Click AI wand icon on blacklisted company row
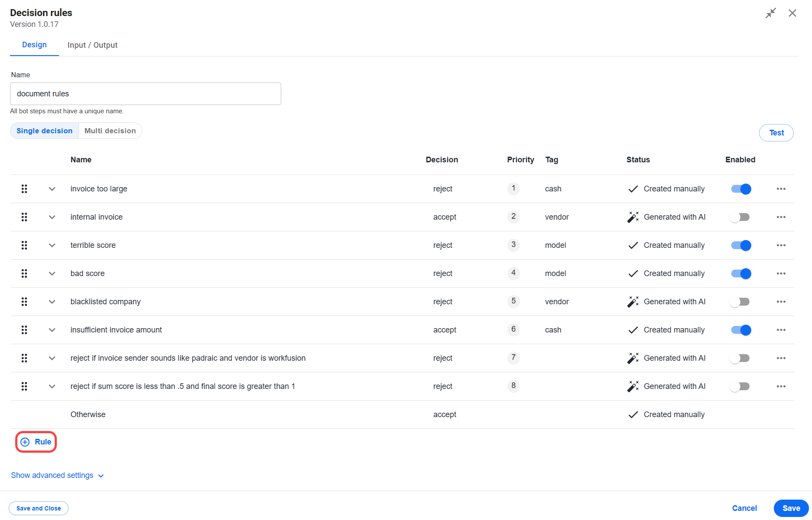The width and height of the screenshot is (812, 520). 633,302
